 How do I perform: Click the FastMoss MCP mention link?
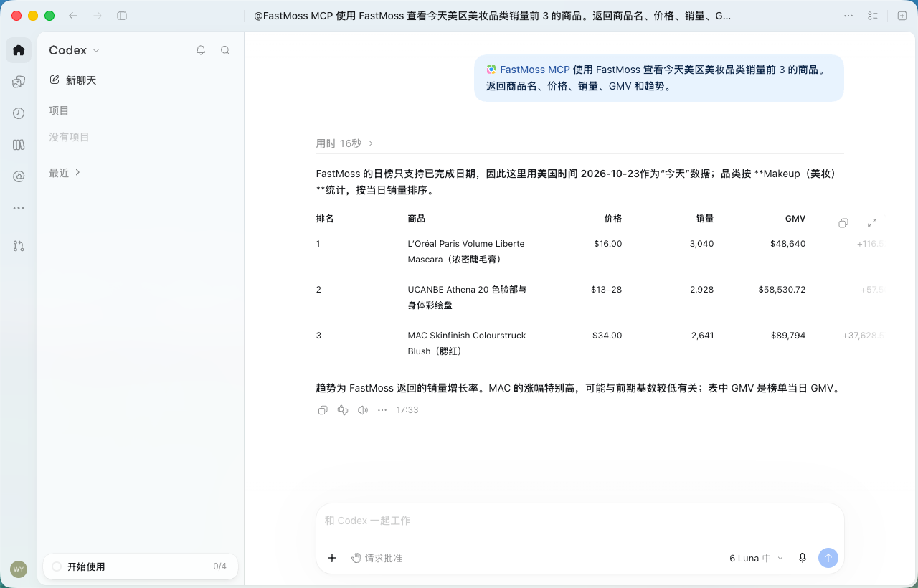(528, 70)
